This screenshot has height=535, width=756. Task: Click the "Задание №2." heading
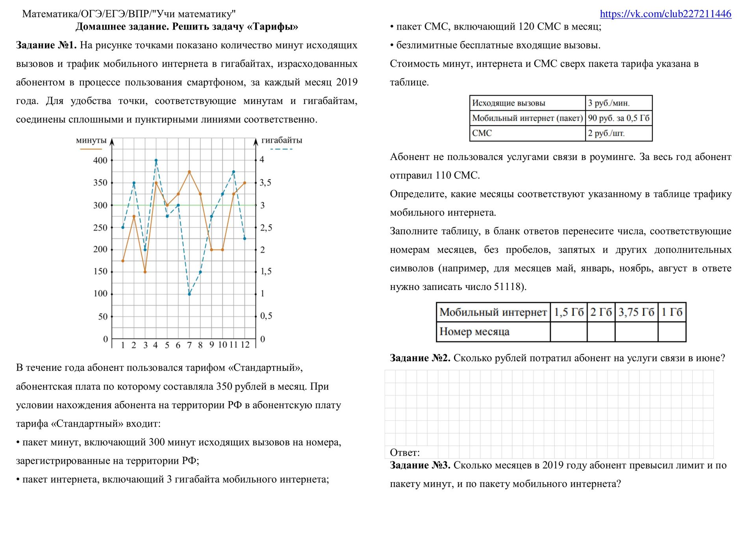(420, 358)
